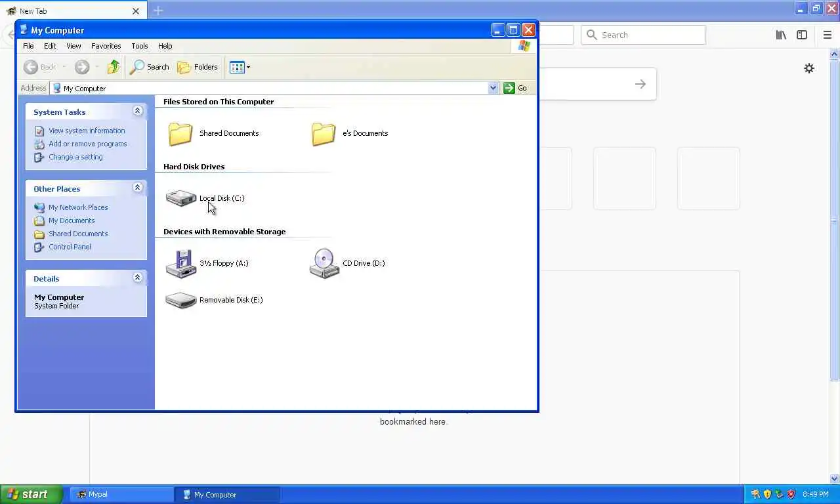Collapse the Other Places panel
Image resolution: width=840 pixels, height=504 pixels.
pos(137,188)
